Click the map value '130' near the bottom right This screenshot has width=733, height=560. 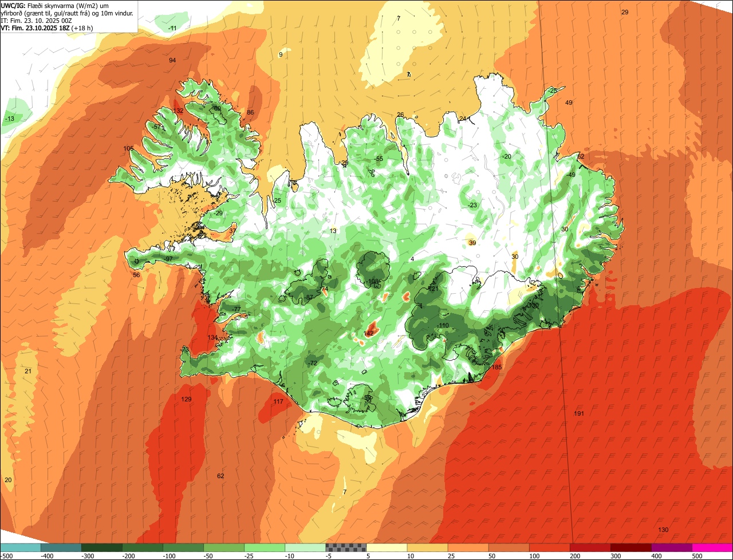click(663, 530)
